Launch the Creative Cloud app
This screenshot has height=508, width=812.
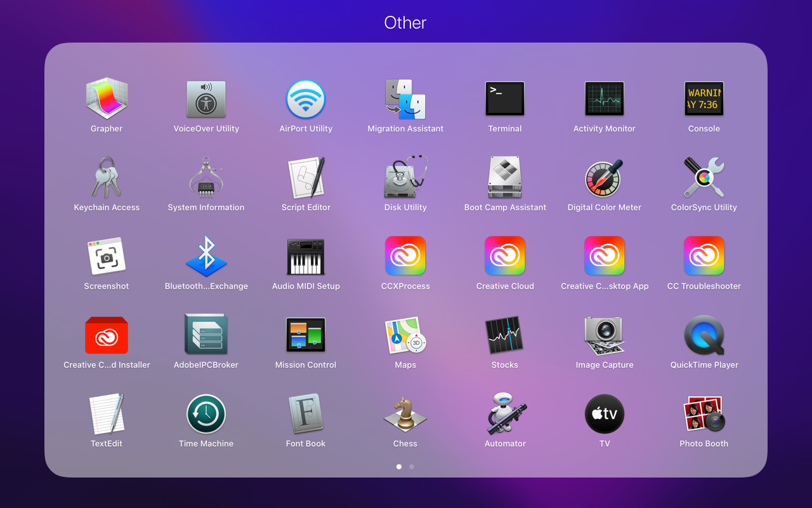click(x=505, y=257)
